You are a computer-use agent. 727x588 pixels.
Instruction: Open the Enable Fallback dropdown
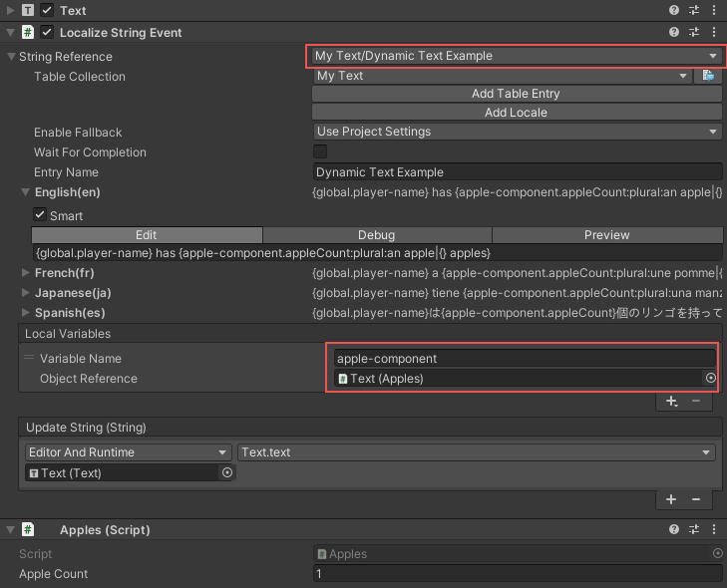pyautogui.click(x=517, y=132)
